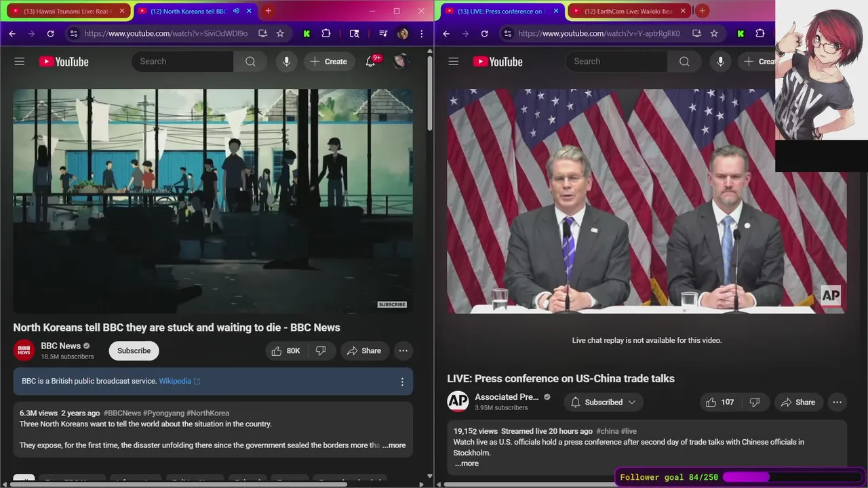Click the Follower goal progress bar
Image resolution: width=868 pixels, height=488 pixels.
(791, 477)
